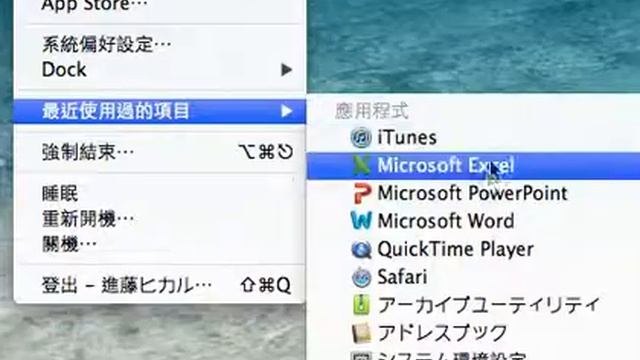Viewport: 640px width, 360px height.
Task: Click the アーカイブユーティリティ zipper icon
Action: (361, 305)
